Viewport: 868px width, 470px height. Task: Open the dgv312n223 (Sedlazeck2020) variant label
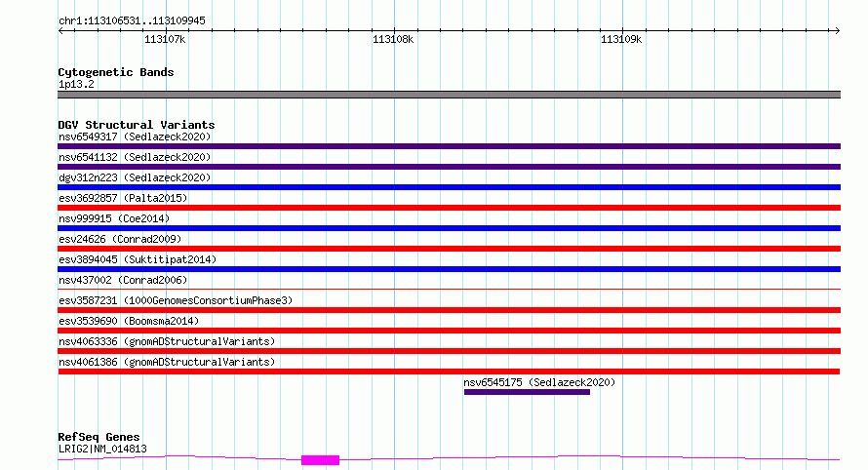click(x=135, y=177)
